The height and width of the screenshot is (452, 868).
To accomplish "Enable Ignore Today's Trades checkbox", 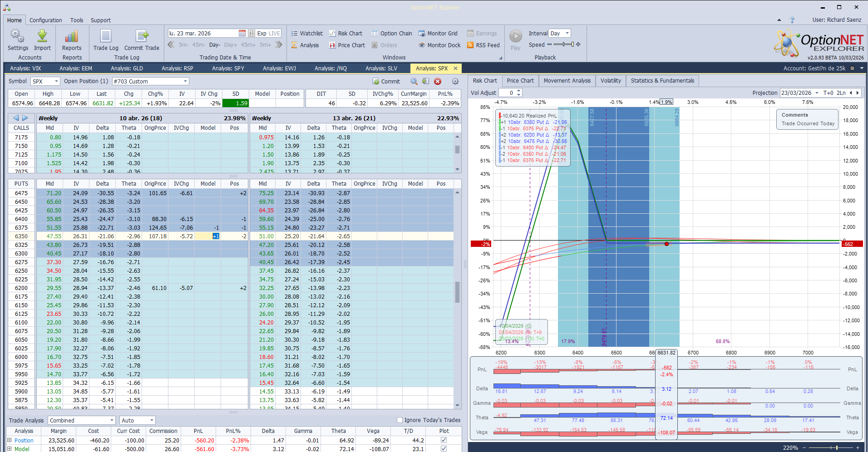I will coord(399,420).
